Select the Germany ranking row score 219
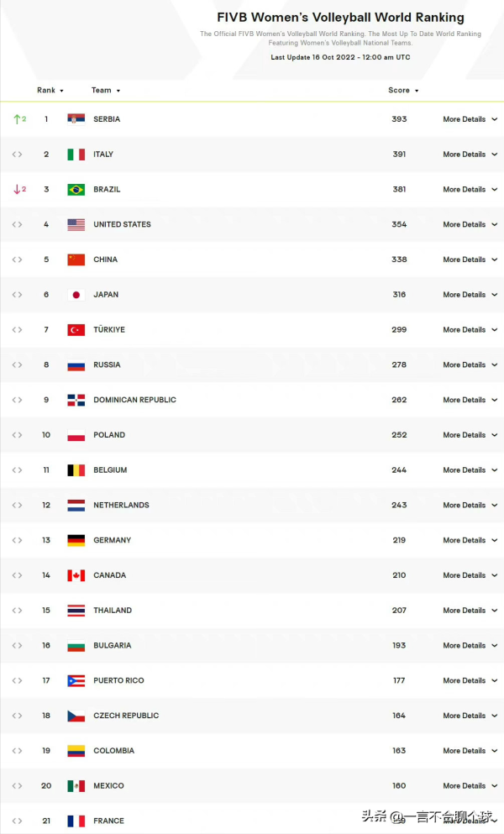Screen dimensions: 504x834 398,541
